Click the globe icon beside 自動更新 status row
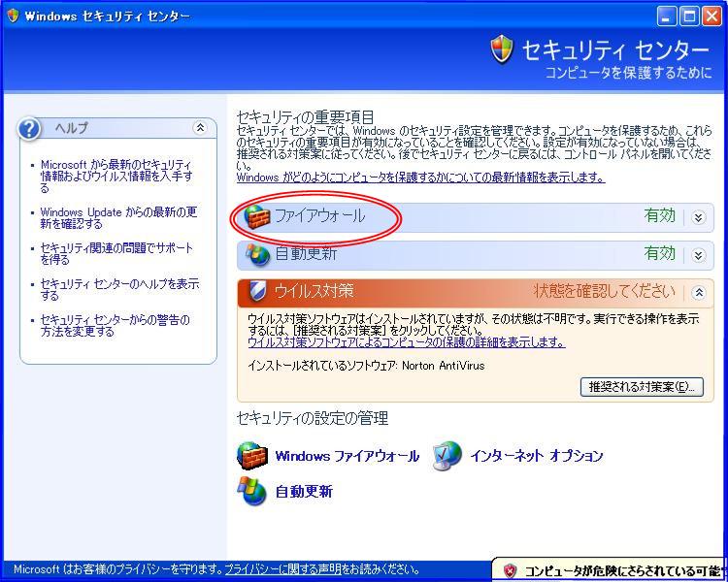728x582 pixels. tap(257, 254)
